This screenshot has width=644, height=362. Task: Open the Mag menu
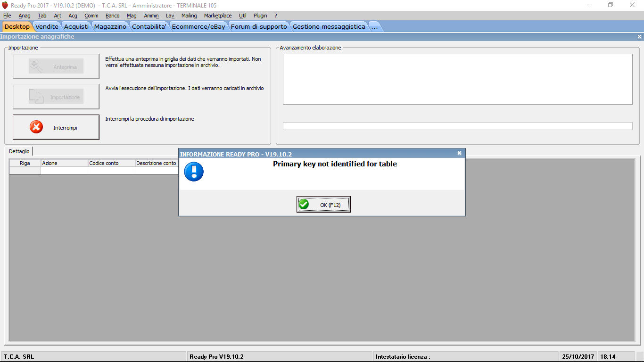click(132, 16)
